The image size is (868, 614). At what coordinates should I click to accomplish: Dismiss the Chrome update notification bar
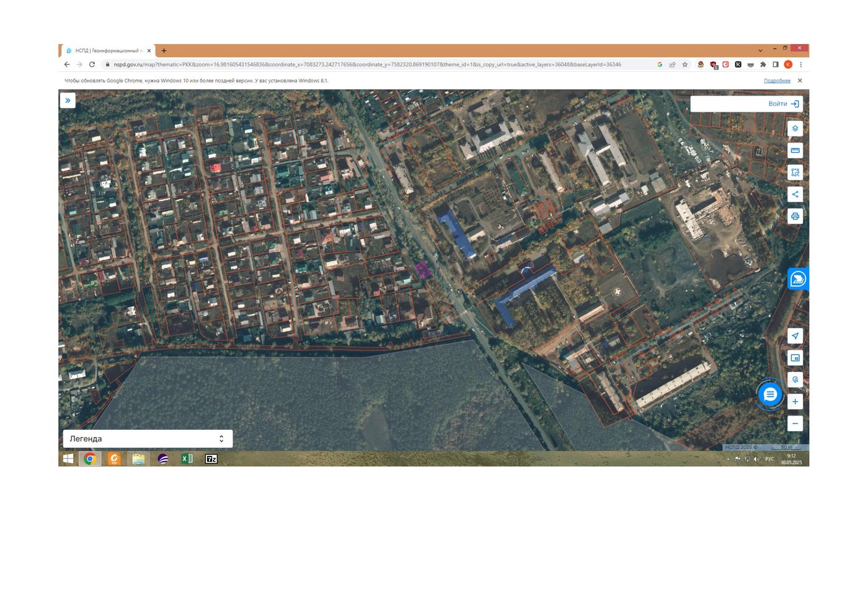800,81
